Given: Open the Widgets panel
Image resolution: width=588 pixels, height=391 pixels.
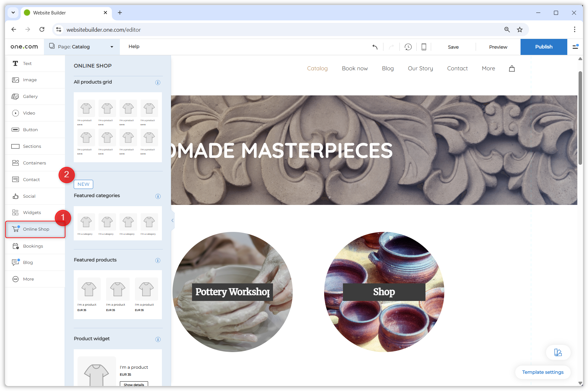Looking at the screenshot, I should coord(31,212).
